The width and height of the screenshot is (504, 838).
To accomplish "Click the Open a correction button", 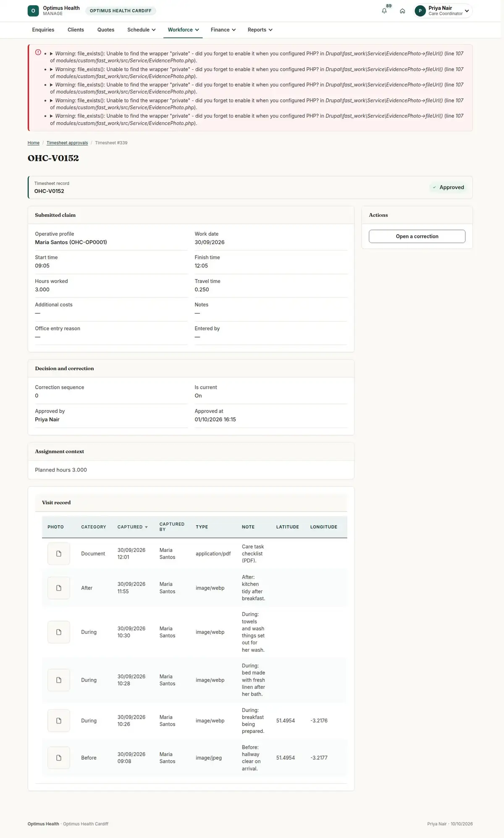I will click(417, 236).
